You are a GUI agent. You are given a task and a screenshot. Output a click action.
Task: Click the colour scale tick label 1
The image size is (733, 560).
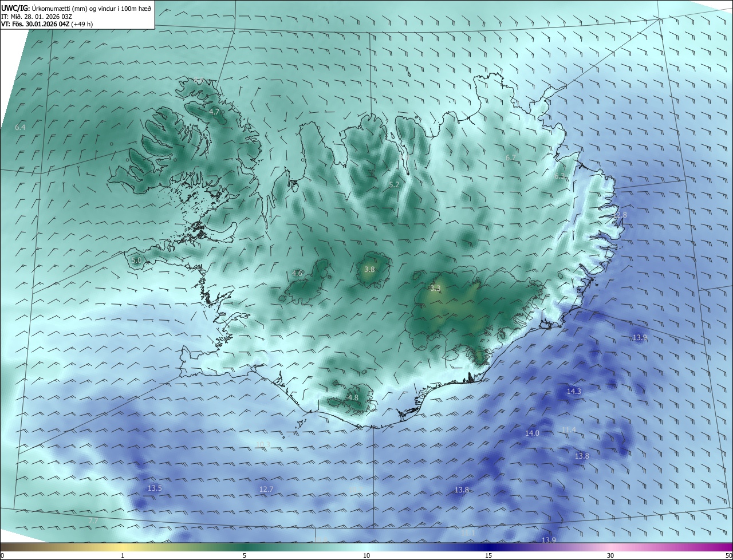(x=123, y=556)
